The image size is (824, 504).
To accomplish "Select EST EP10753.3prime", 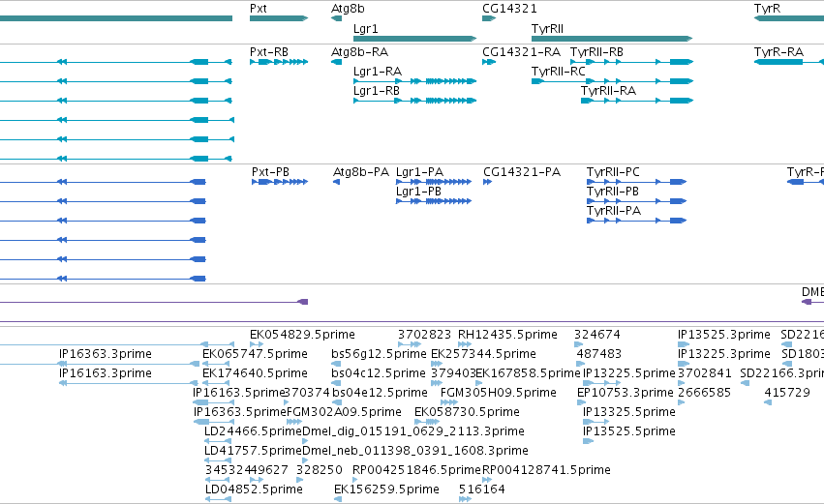I will coord(625,393).
